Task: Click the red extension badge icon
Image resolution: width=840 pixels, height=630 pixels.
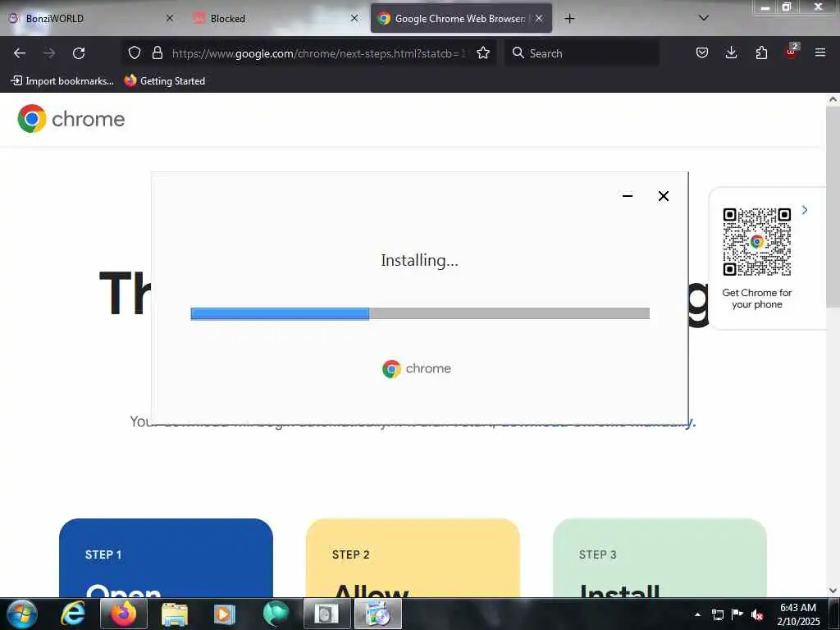Action: pyautogui.click(x=792, y=52)
